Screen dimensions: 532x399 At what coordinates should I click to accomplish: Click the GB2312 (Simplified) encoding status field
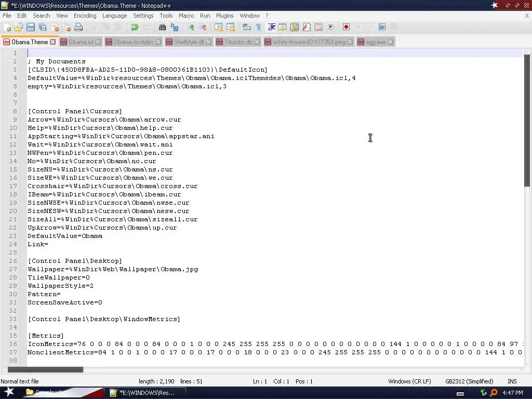tap(469, 381)
